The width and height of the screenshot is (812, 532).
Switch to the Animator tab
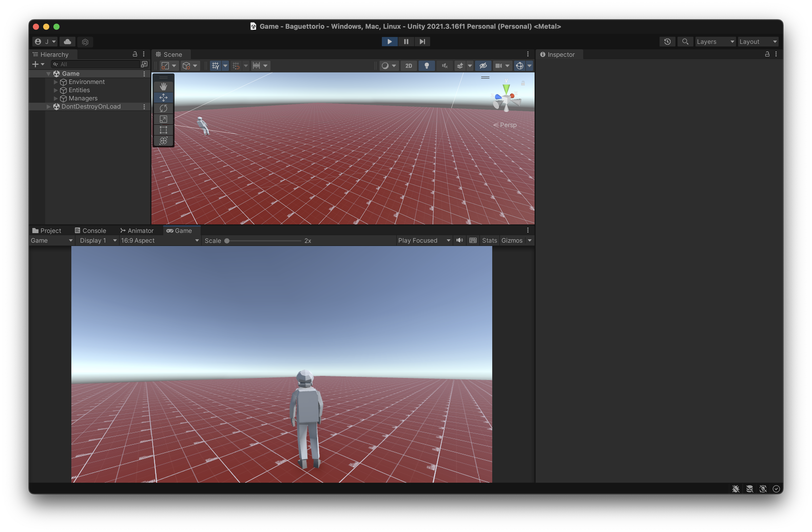(x=137, y=231)
